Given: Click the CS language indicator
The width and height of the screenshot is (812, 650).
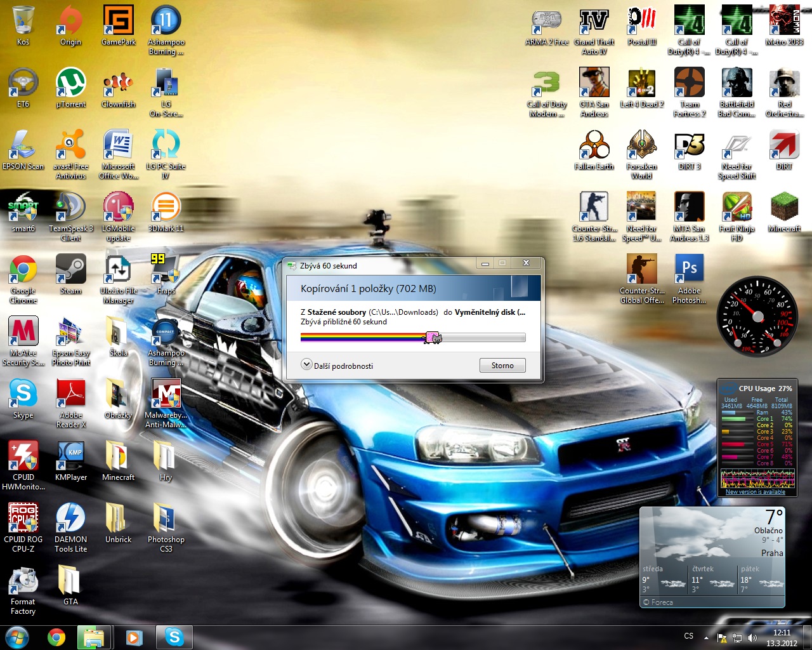Looking at the screenshot, I should coord(689,636).
